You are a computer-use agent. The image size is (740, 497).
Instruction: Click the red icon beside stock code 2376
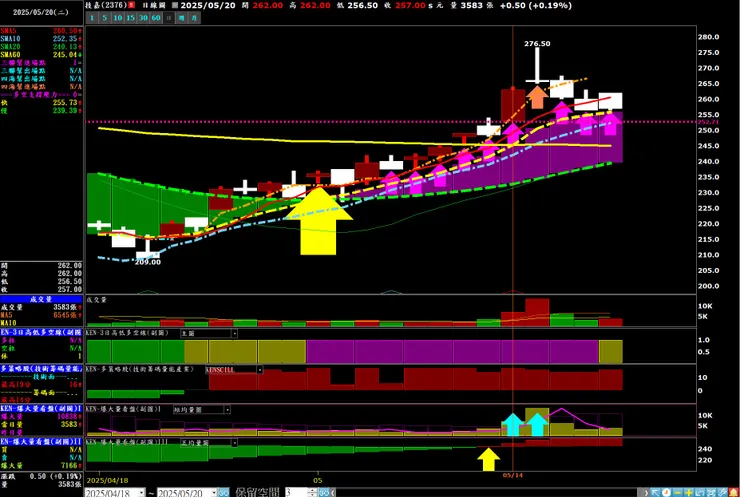click(132, 5)
